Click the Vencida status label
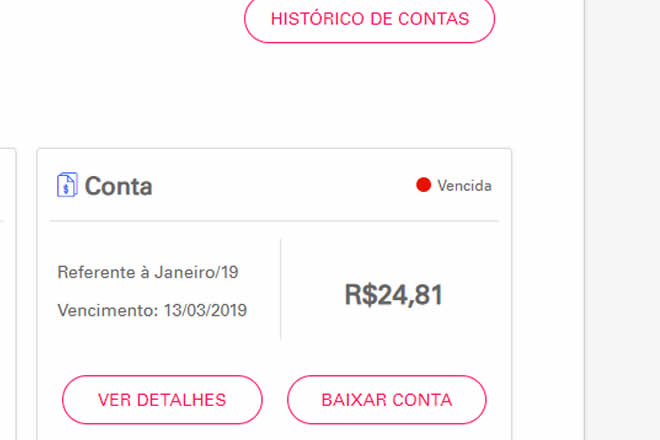The height and width of the screenshot is (440, 660). point(464,186)
